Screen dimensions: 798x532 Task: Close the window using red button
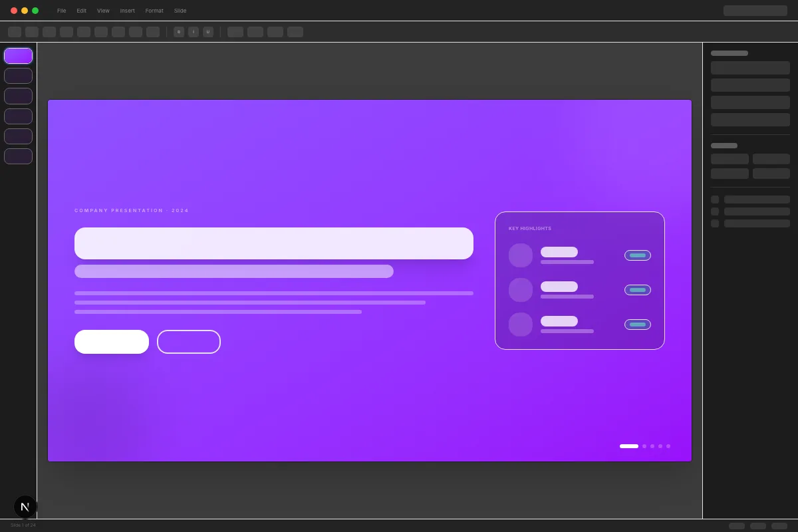(14, 11)
